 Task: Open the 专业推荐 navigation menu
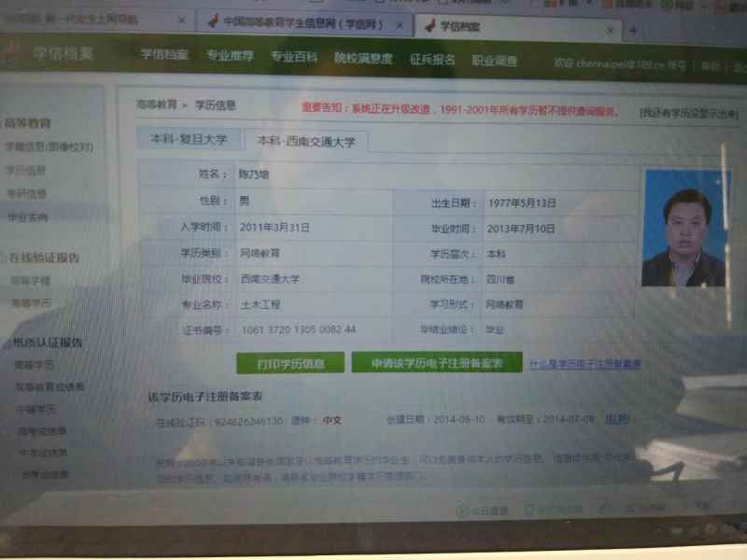[230, 56]
